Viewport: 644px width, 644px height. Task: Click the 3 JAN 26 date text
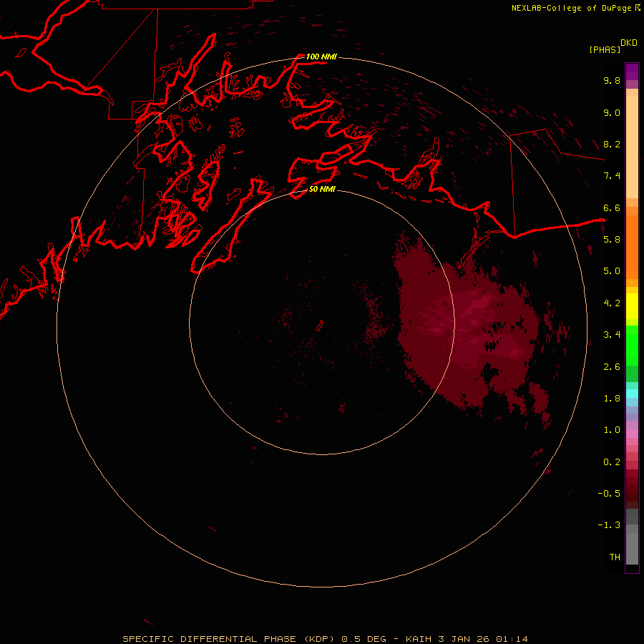[464, 639]
